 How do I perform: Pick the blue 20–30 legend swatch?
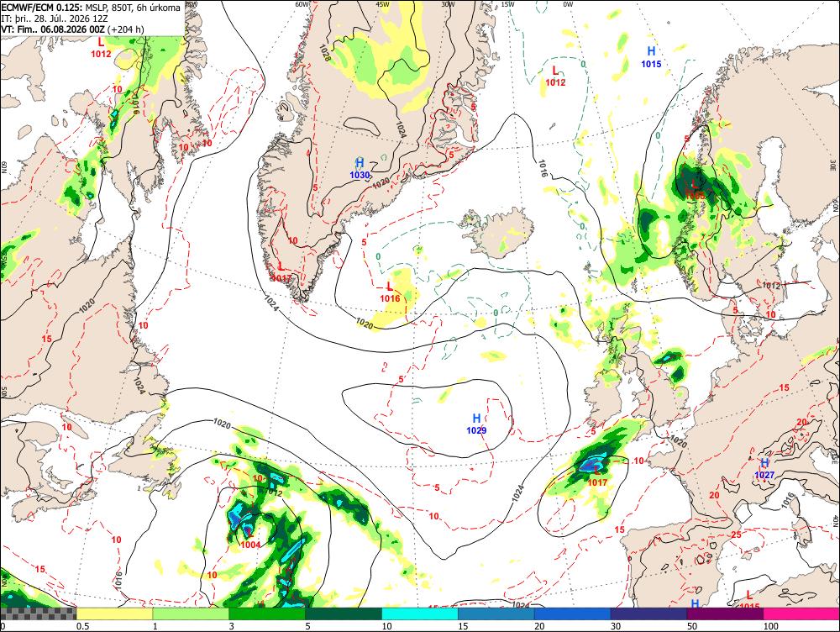572,614
